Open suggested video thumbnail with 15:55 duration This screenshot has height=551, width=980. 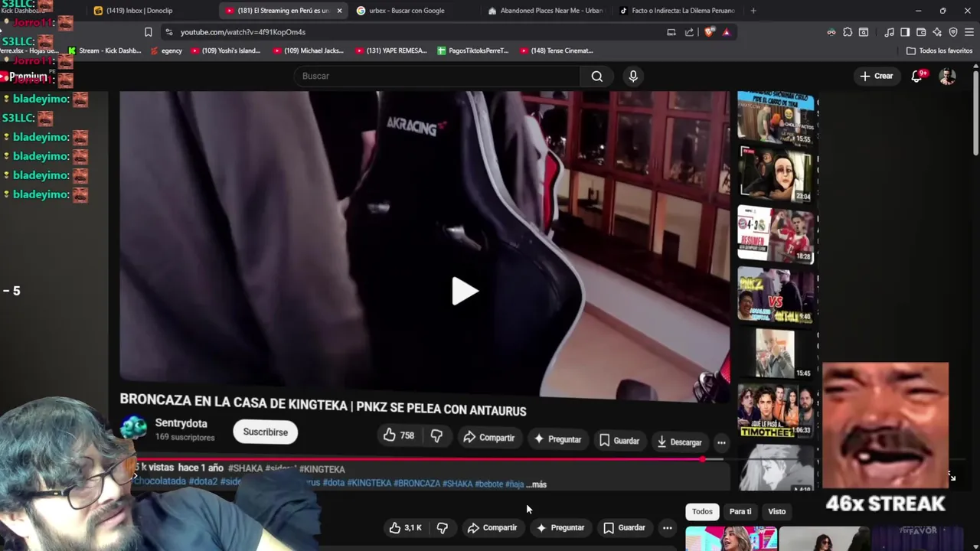[x=775, y=119]
